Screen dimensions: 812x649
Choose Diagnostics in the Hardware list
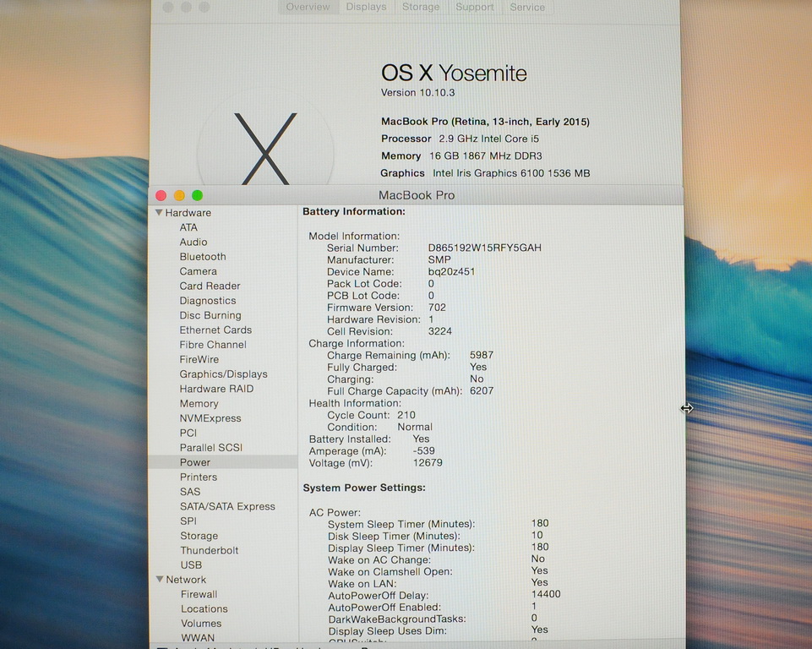tap(208, 300)
